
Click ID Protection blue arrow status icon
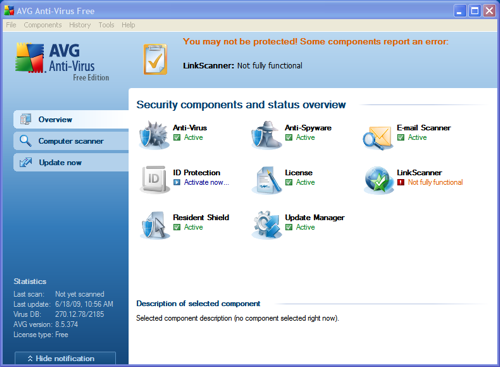(x=177, y=182)
